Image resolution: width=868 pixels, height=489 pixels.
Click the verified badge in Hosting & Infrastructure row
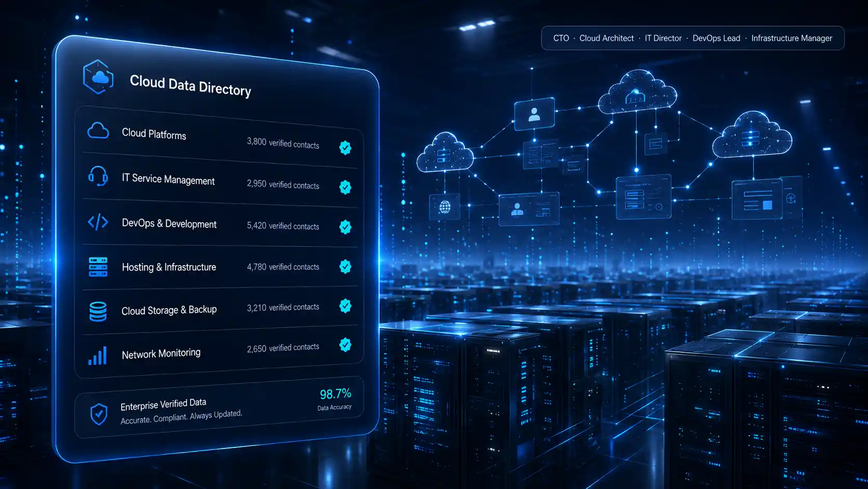[345, 267]
